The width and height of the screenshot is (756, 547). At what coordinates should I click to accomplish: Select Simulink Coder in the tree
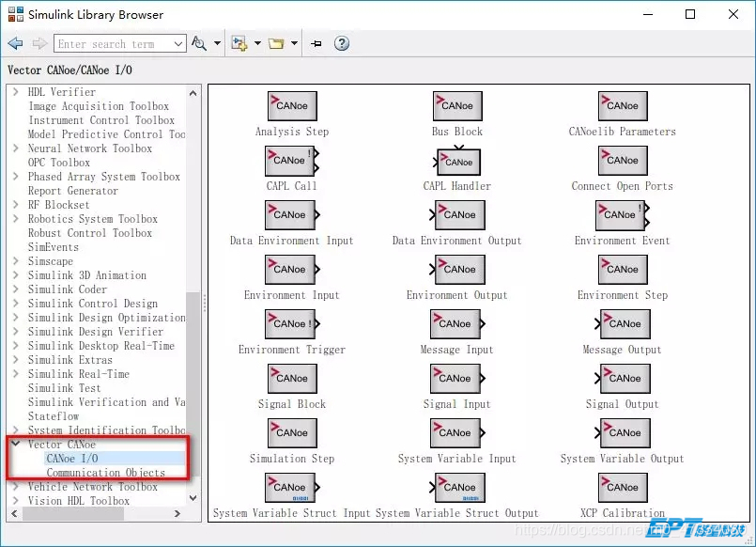68,289
